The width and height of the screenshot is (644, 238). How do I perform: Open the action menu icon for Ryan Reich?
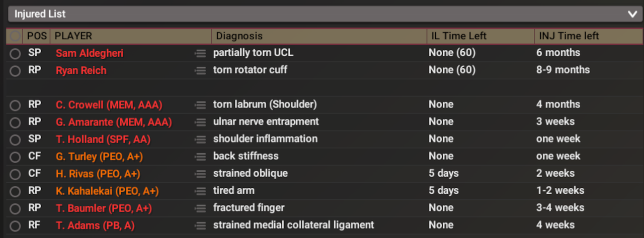(x=200, y=71)
